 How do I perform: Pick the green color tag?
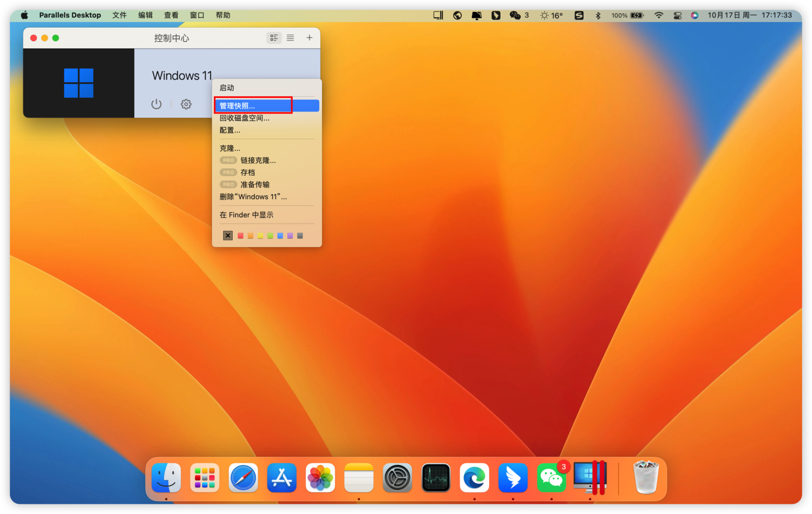tap(270, 235)
